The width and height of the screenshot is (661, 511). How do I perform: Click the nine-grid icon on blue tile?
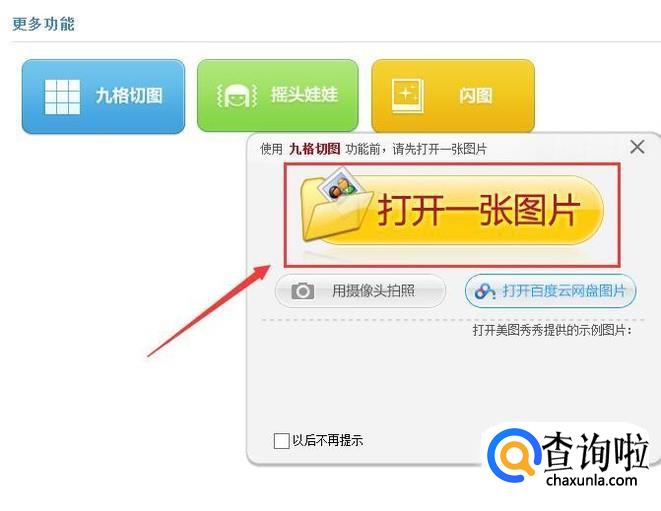click(62, 97)
